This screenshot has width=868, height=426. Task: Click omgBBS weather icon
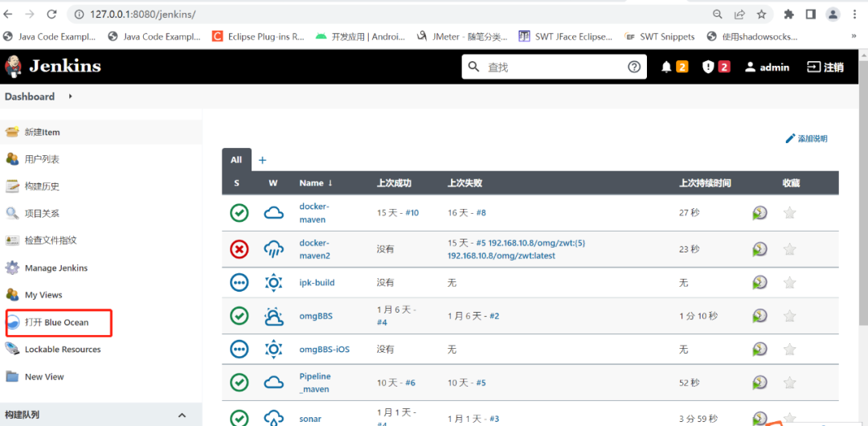pos(273,316)
